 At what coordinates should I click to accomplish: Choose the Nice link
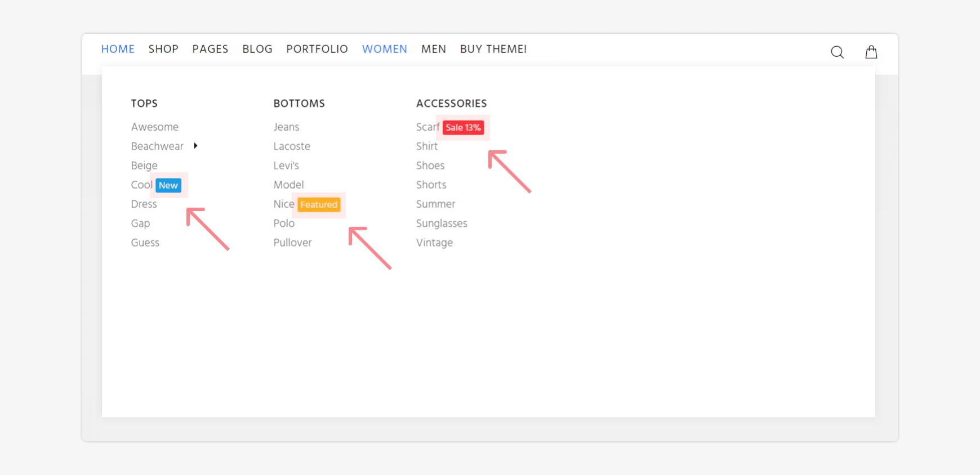click(x=284, y=204)
